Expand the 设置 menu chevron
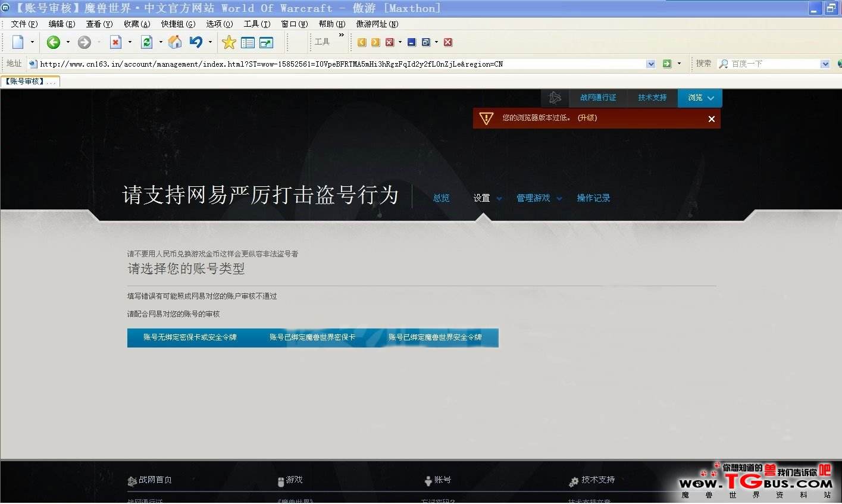Screen dimensions: 842x504 499,199
